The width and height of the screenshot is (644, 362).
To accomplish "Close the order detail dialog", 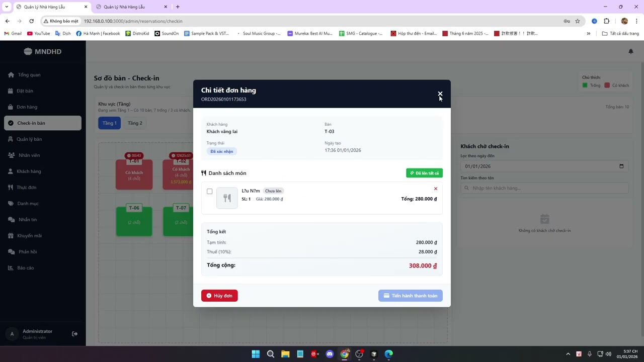I will tap(440, 94).
